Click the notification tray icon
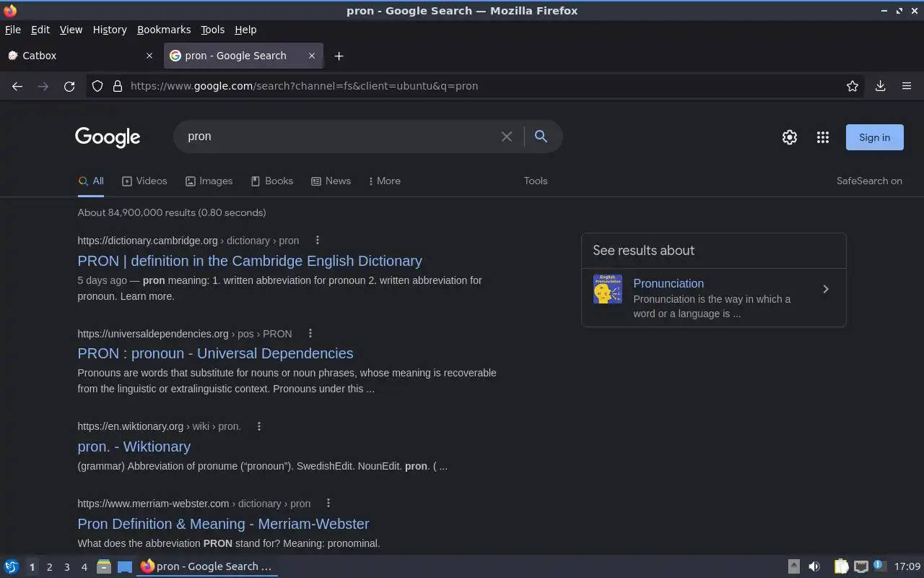This screenshot has height=578, width=924. [x=879, y=566]
